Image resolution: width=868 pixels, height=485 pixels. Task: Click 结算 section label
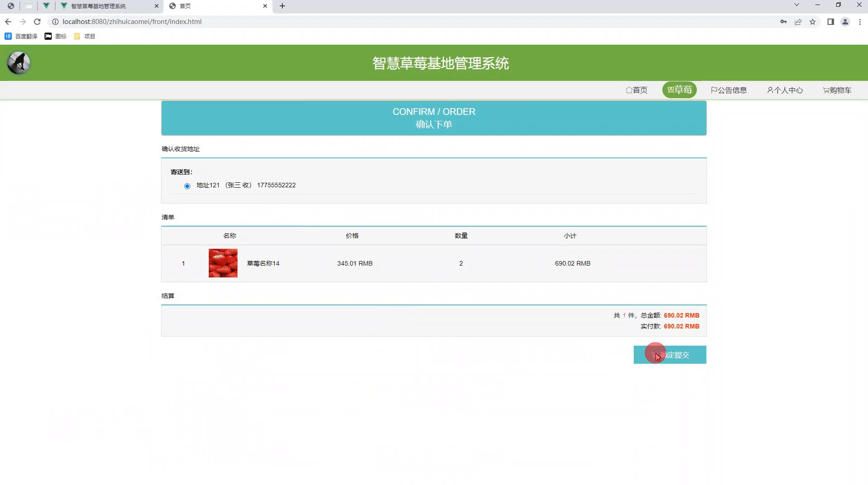click(168, 296)
